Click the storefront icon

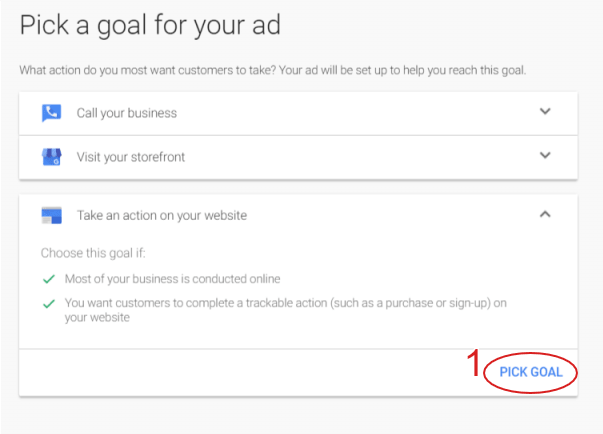[x=51, y=157]
